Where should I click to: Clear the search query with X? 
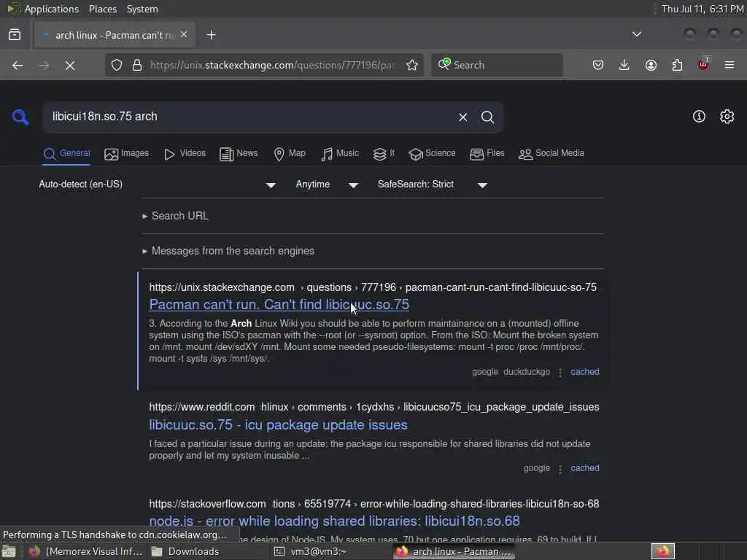(x=462, y=117)
